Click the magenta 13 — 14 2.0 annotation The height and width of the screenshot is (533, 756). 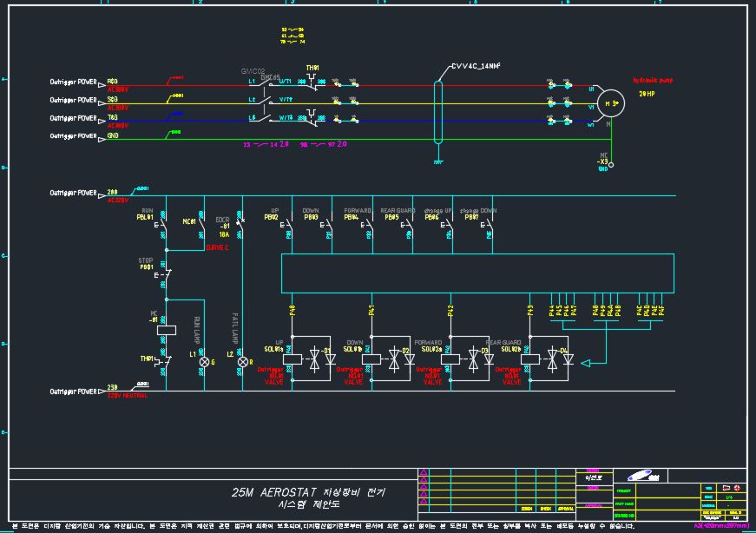pyautogui.click(x=266, y=144)
